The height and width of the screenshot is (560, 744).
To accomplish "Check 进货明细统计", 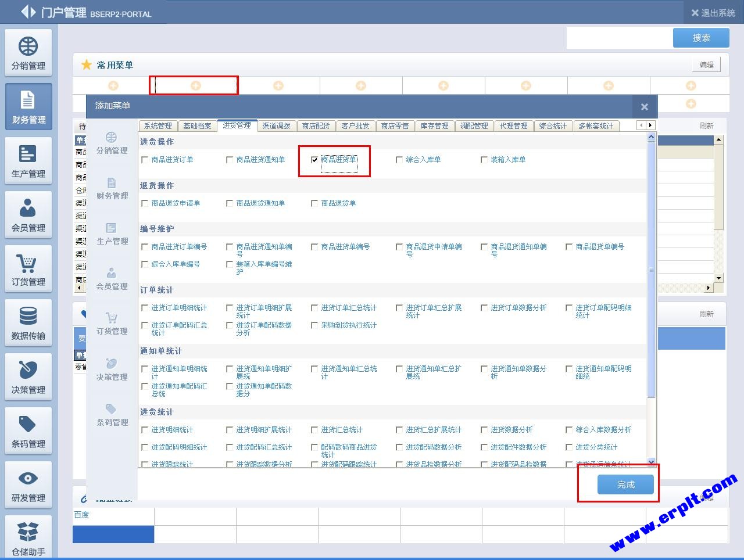I will 145,430.
